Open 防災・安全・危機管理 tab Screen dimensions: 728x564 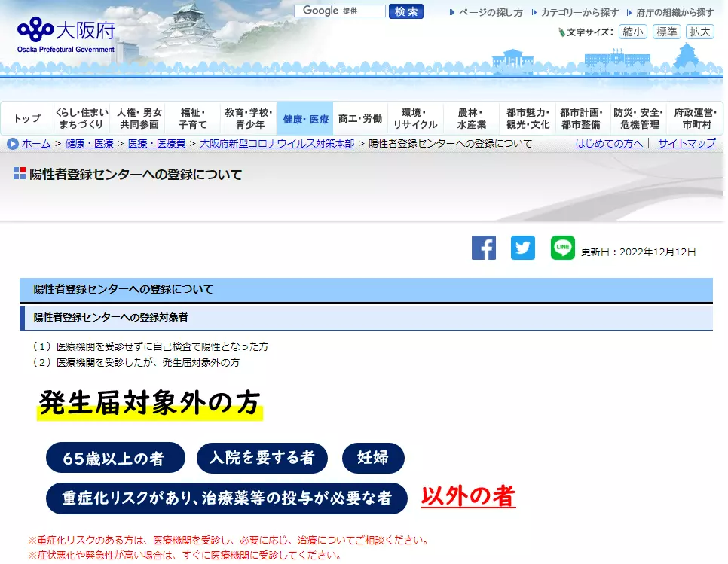(x=639, y=118)
